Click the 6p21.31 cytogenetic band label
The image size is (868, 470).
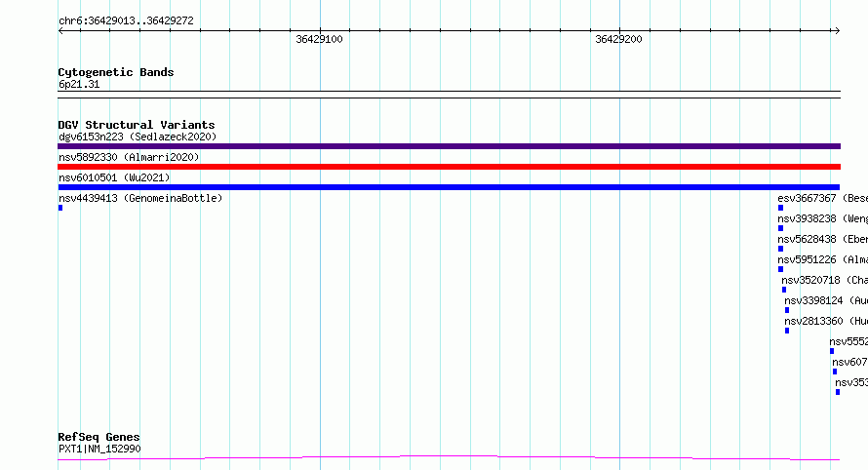(x=79, y=84)
